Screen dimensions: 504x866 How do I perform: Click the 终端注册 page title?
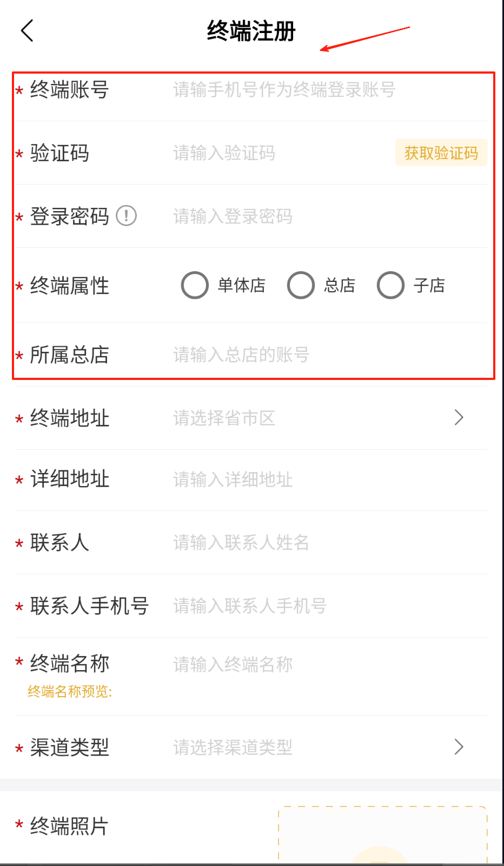point(251,31)
